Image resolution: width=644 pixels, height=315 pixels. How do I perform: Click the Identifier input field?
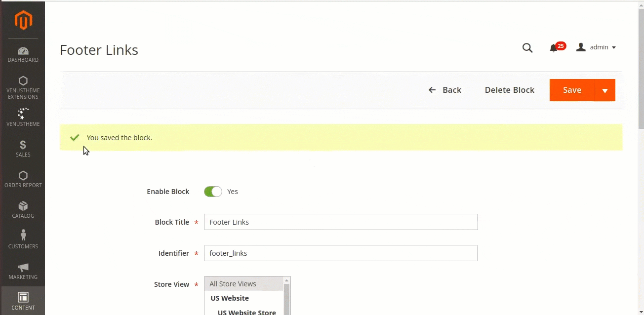(341, 253)
